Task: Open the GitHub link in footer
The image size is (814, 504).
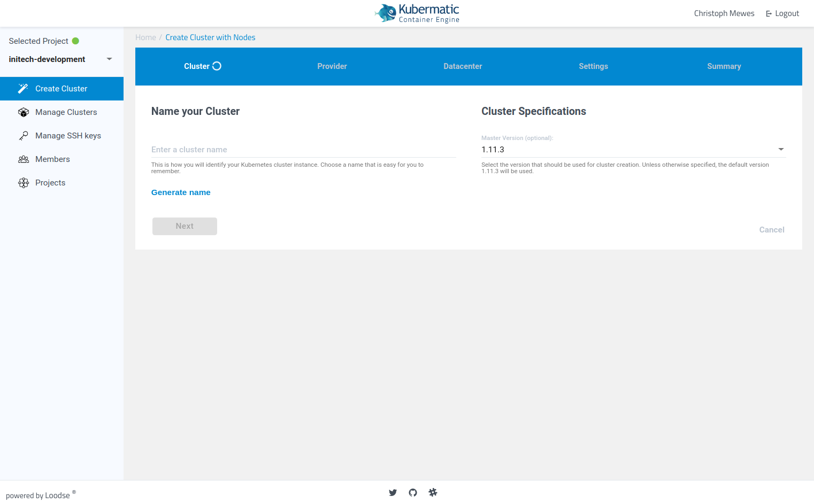Action: (x=413, y=493)
